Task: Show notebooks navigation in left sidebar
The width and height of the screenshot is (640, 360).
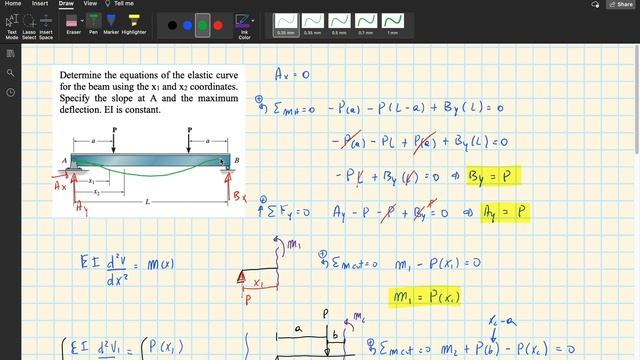Action: click(11, 53)
